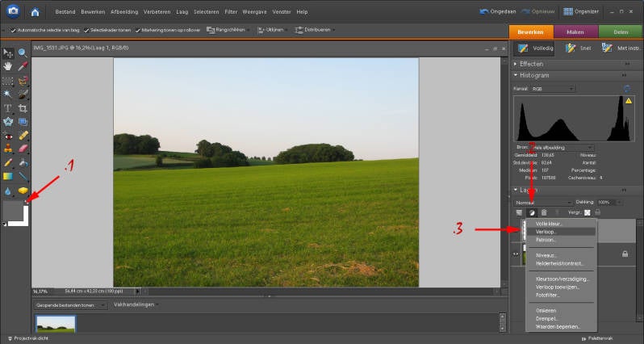Pick the Hand tool

coord(8,66)
